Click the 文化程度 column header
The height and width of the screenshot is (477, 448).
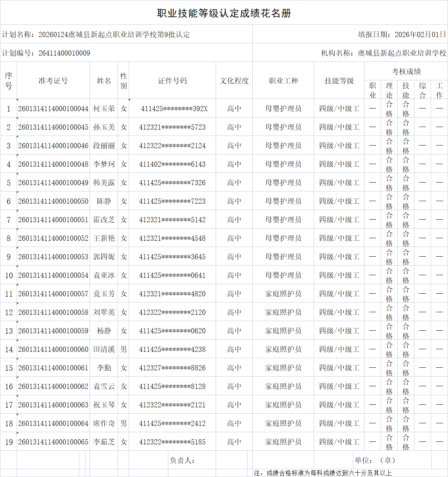coord(234,80)
